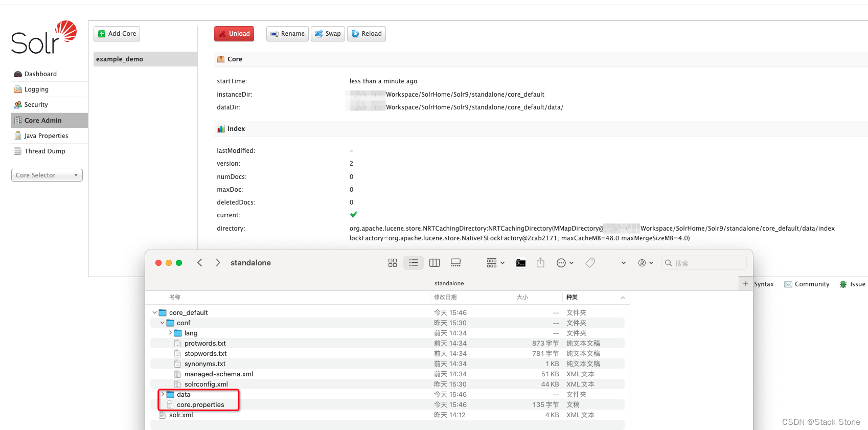The image size is (868, 430).
Task: Click the Add Core button
Action: 117,34
